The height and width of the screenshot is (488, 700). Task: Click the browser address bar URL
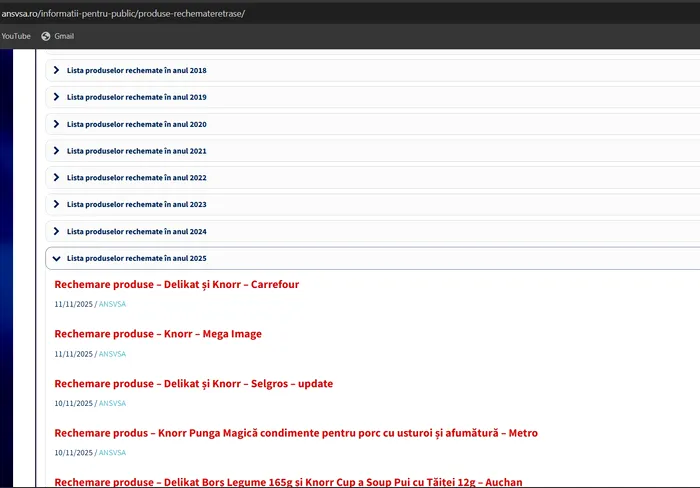point(122,13)
